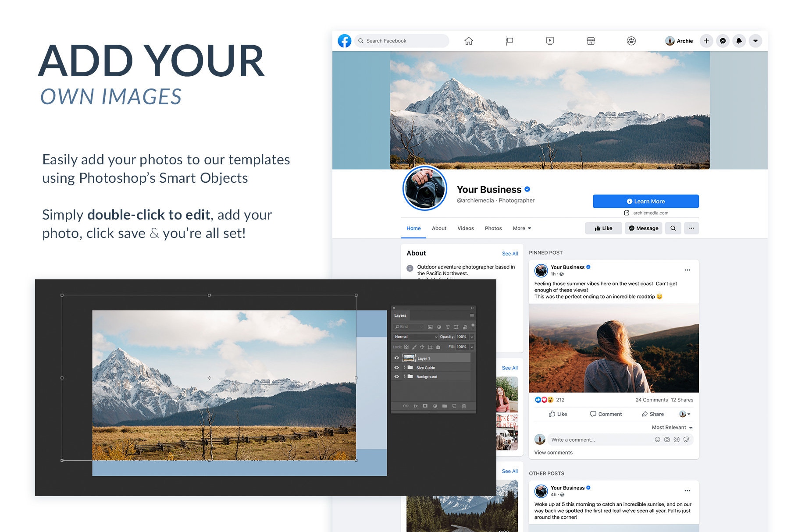Open the More tab menu on the page
Viewport: 798px width, 532px height.
[521, 228]
